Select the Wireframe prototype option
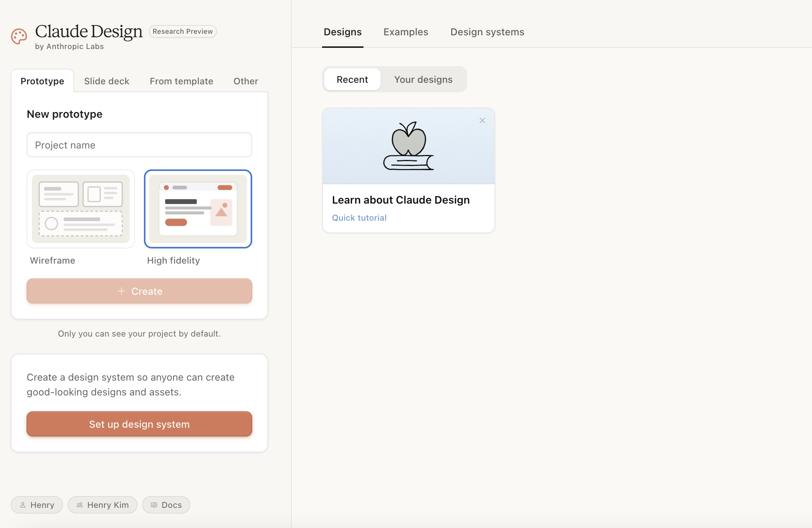 pos(81,209)
